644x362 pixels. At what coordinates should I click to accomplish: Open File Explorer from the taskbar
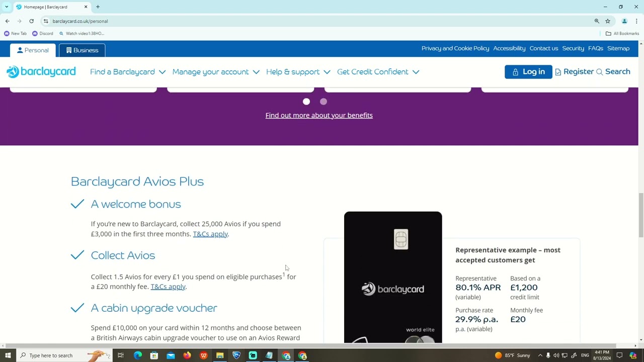click(220, 355)
